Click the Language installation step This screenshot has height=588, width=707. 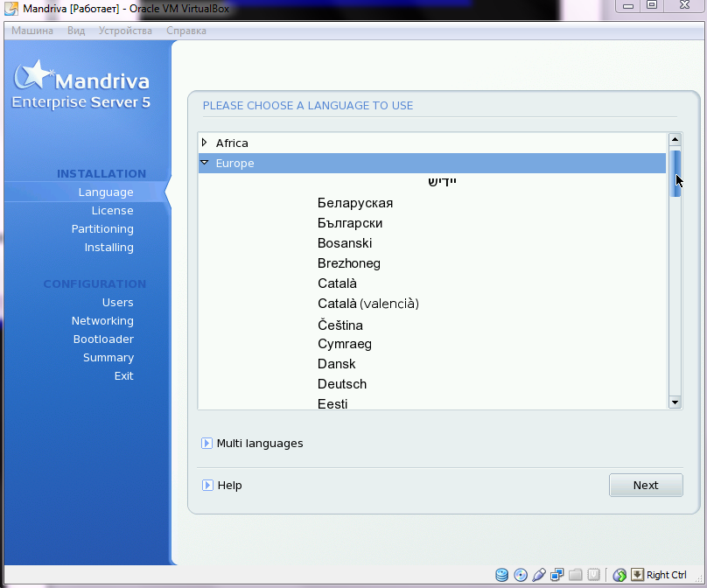106,192
